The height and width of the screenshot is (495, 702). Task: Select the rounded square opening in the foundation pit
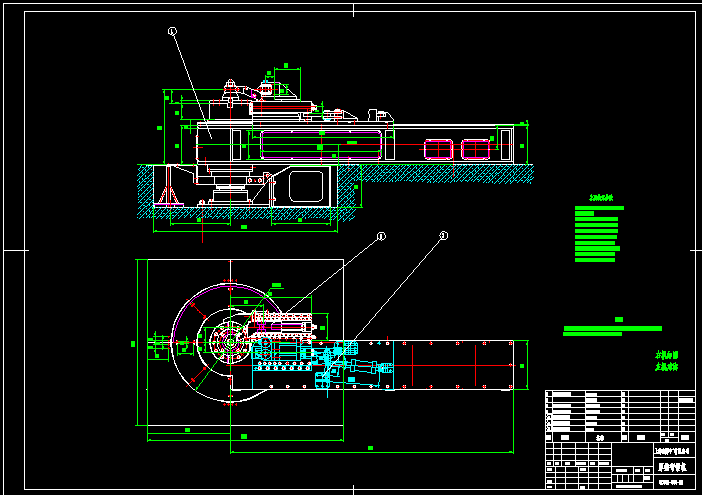(306, 186)
